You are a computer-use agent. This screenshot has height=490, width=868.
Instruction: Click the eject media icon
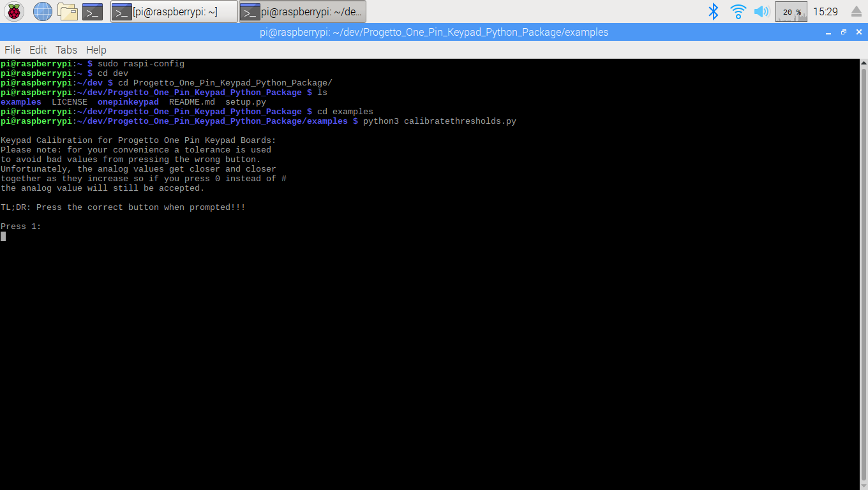click(x=857, y=11)
